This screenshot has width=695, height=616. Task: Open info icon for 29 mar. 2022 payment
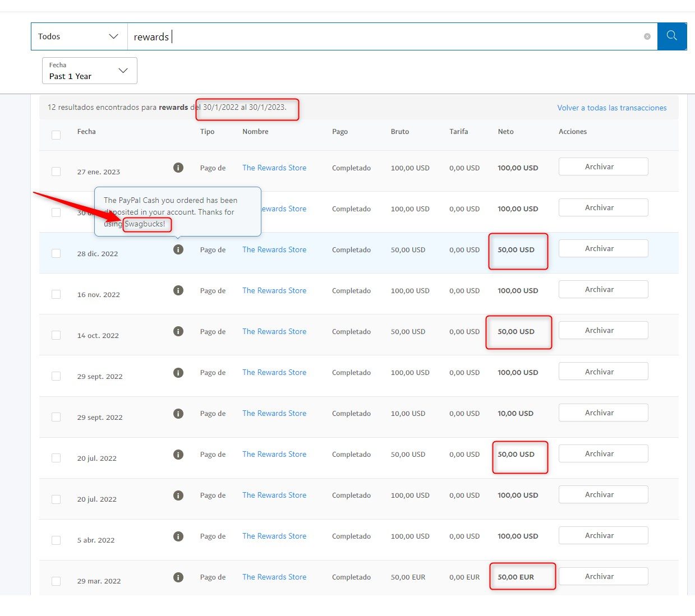coord(178,577)
